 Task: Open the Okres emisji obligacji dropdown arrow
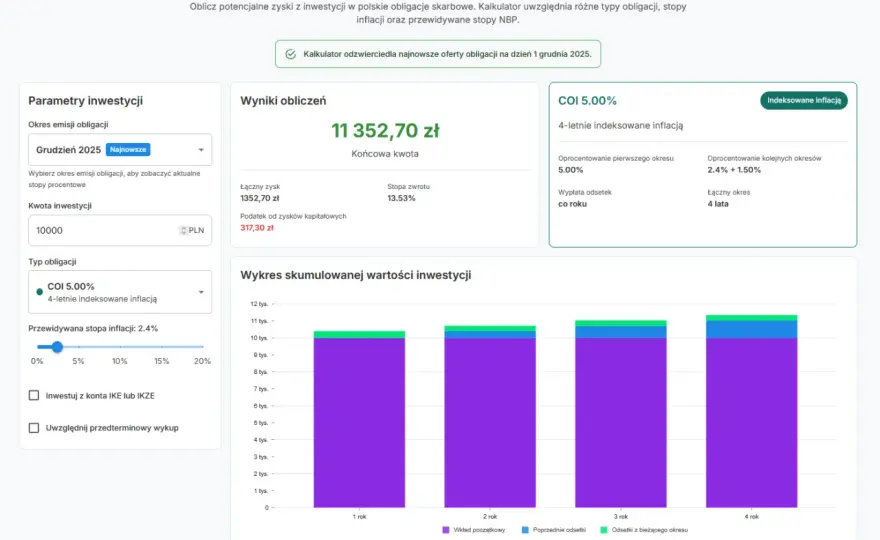tap(201, 150)
